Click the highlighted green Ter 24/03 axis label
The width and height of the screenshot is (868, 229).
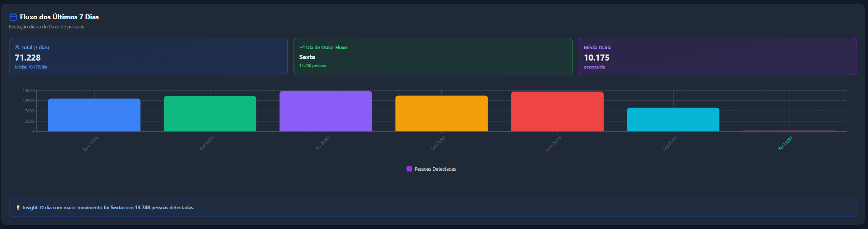click(x=785, y=143)
